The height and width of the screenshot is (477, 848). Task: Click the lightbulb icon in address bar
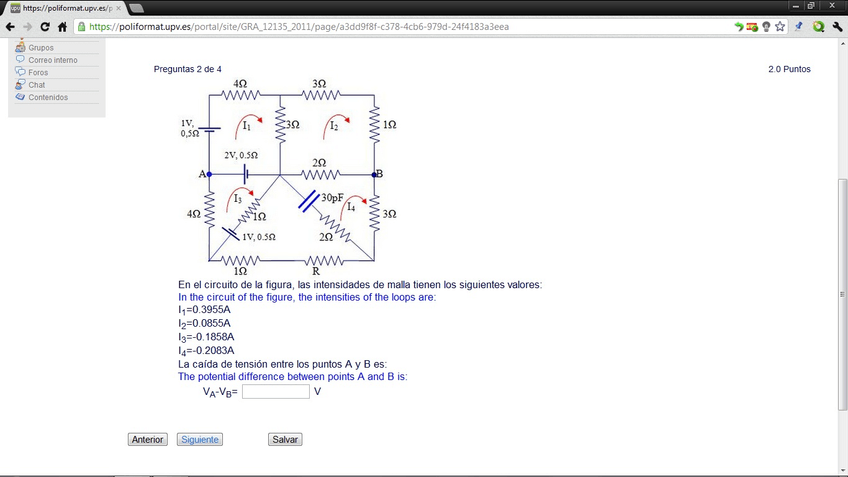765,27
